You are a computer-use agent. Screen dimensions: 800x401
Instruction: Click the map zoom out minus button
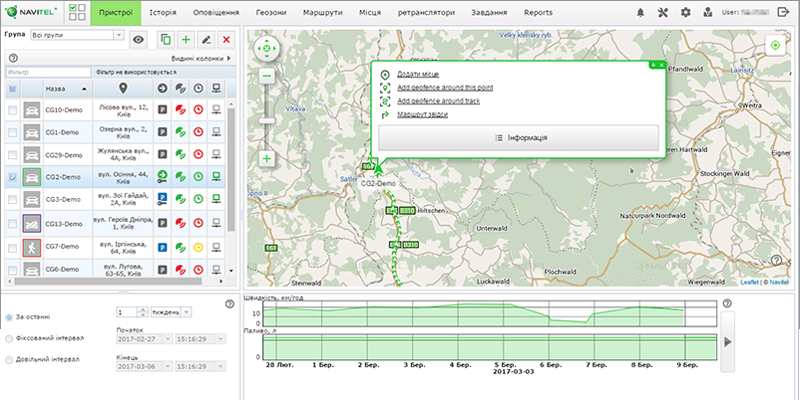267,76
